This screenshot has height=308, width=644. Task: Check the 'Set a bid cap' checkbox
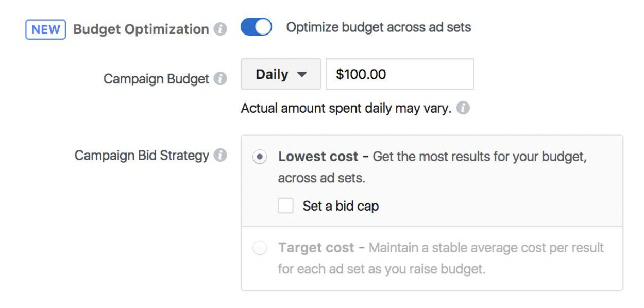[285, 206]
